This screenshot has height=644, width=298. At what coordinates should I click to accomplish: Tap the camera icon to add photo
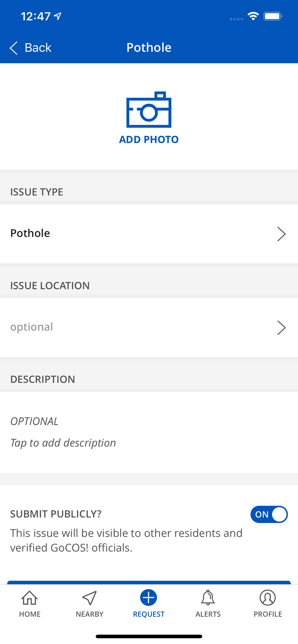click(x=149, y=110)
